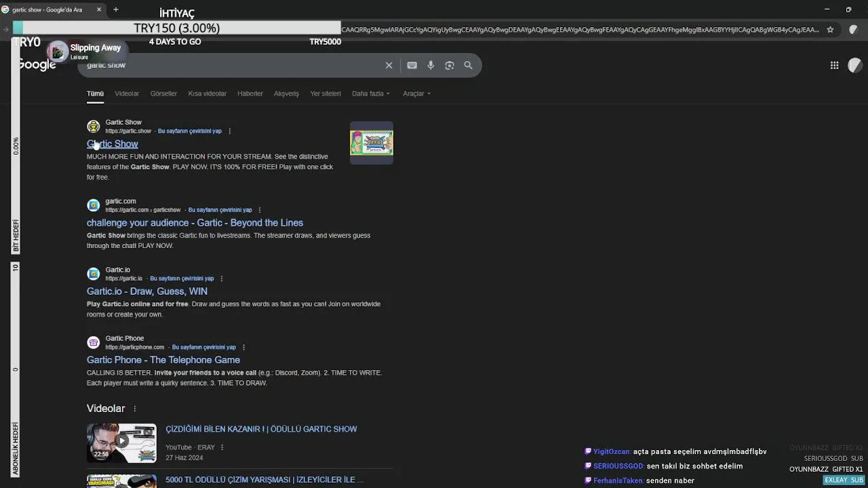Switch to the Videolar tab
This screenshot has height=488, width=868.
click(127, 94)
